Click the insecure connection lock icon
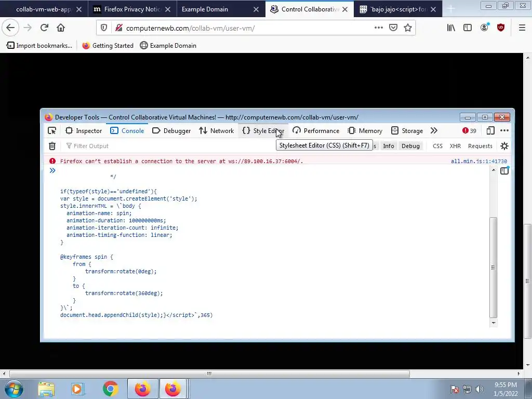 click(118, 28)
